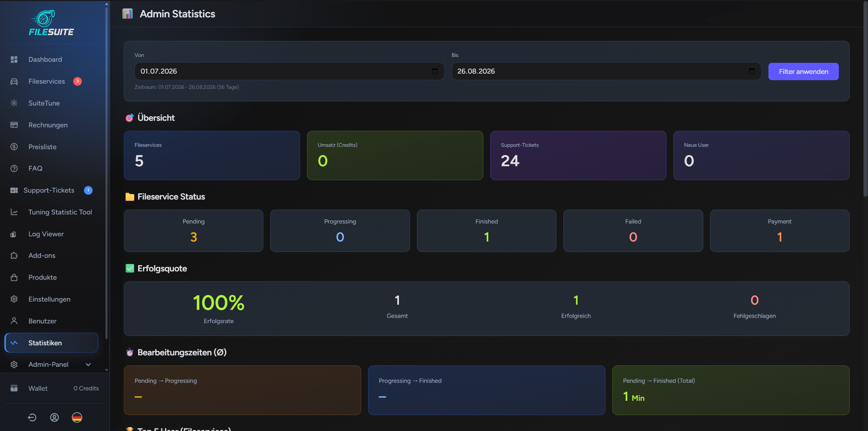868x431 pixels.
Task: Click the Produkte bag icon
Action: pyautogui.click(x=14, y=277)
